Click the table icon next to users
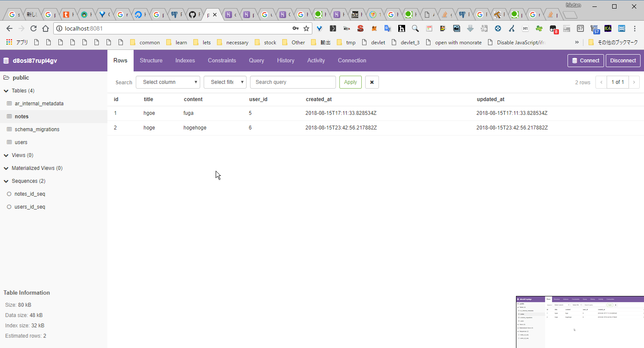Image resolution: width=644 pixels, height=348 pixels. point(9,142)
